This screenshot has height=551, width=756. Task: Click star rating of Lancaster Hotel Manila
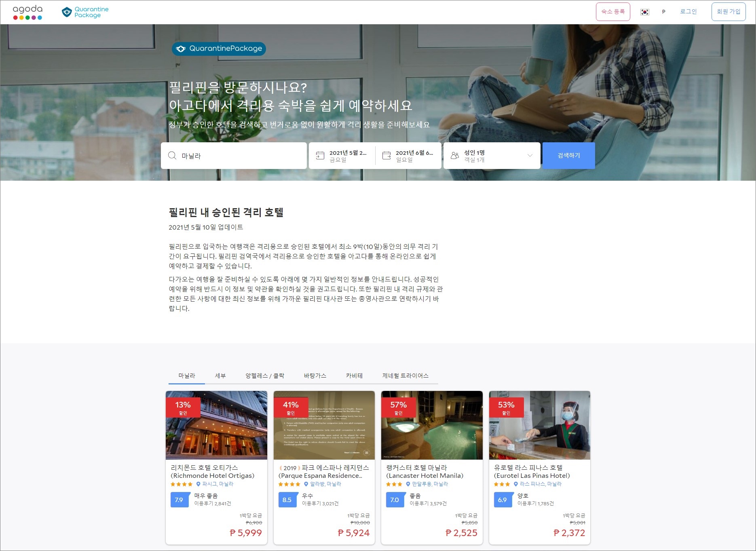tap(394, 484)
